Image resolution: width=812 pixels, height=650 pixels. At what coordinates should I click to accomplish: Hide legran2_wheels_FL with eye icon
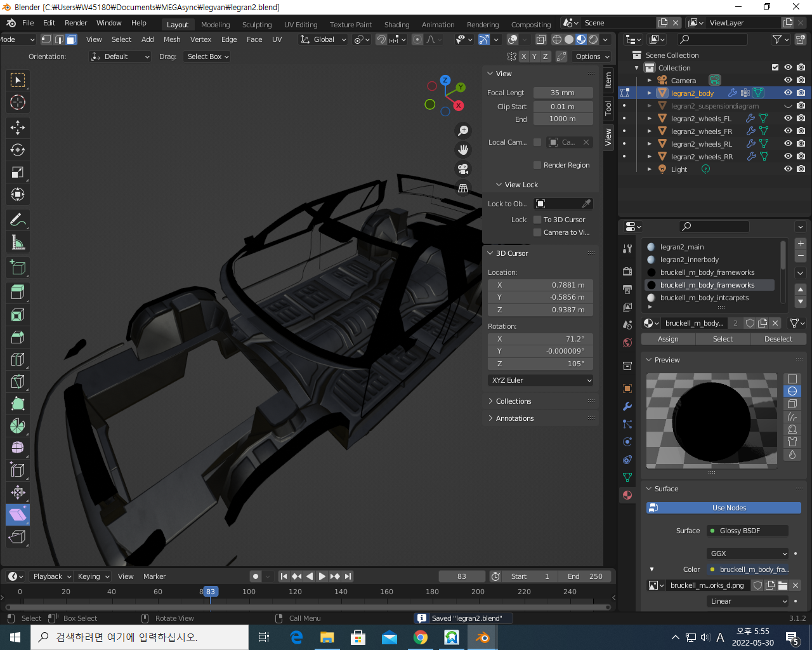click(788, 118)
